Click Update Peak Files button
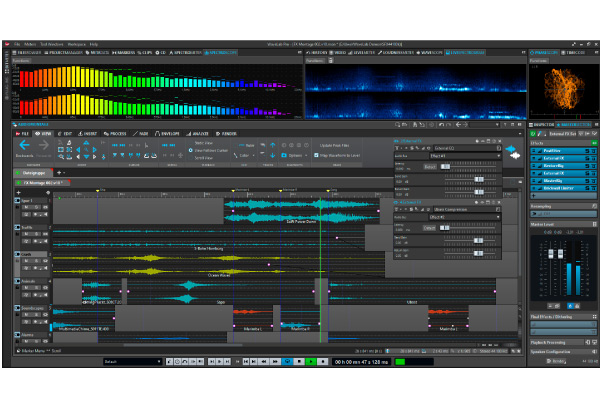Viewport: 600px width, 404px height. 334,145
